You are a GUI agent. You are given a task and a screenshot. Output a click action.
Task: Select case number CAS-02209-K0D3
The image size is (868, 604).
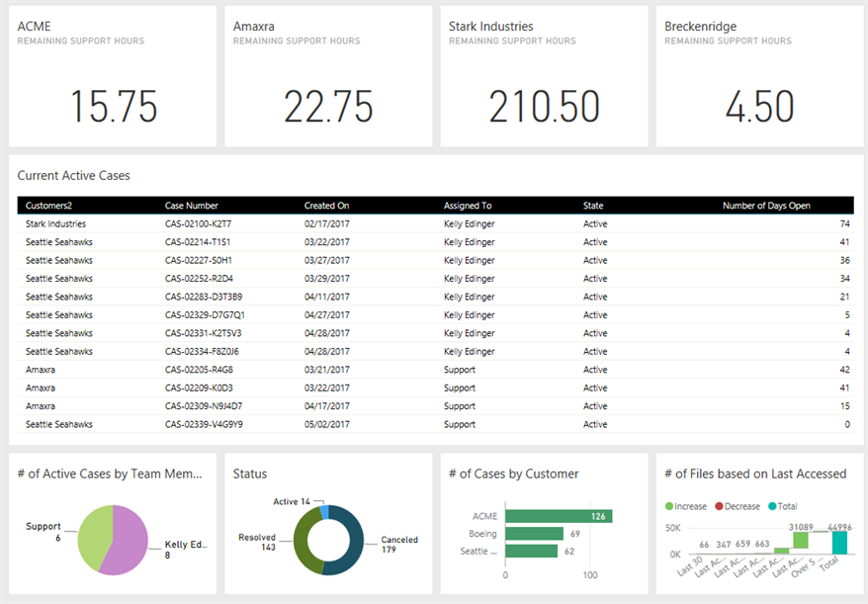coord(199,388)
